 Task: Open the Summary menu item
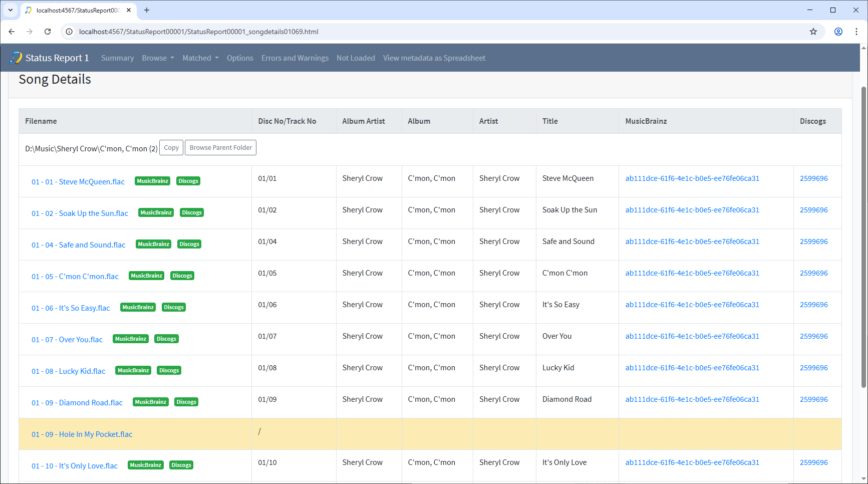[x=117, y=58]
